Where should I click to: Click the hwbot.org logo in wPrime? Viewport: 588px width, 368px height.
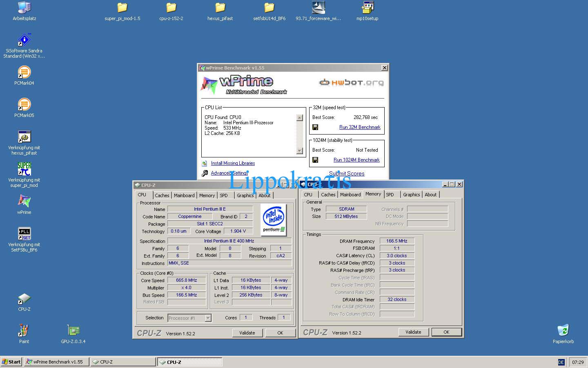tap(351, 83)
